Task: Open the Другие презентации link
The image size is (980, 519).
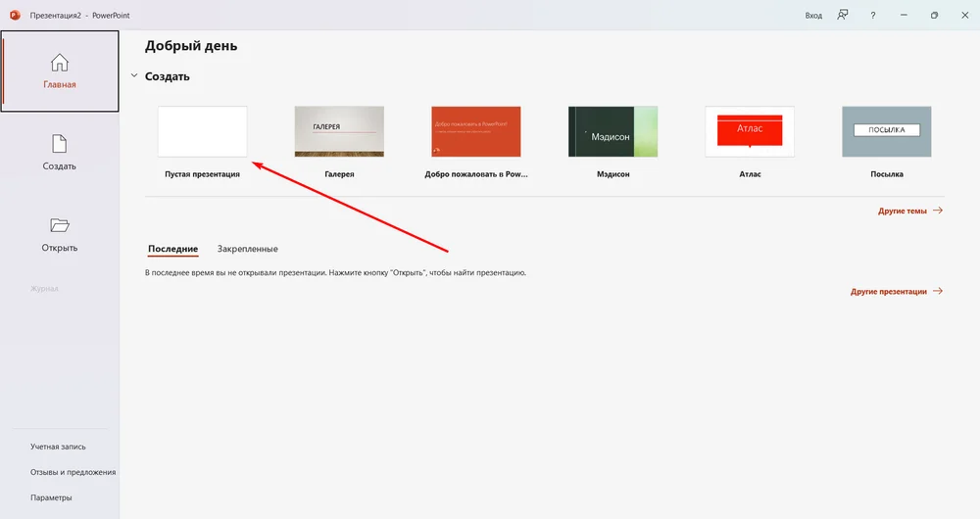Action: pos(888,291)
